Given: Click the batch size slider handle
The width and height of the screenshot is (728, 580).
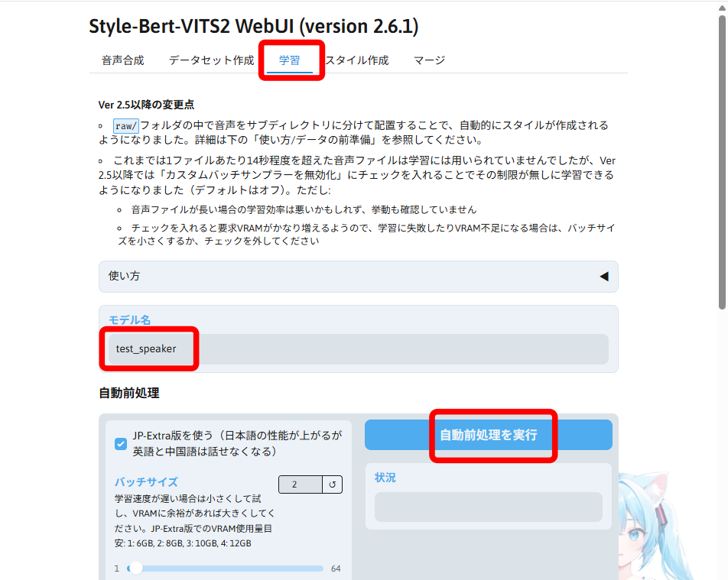Looking at the screenshot, I should (135, 568).
